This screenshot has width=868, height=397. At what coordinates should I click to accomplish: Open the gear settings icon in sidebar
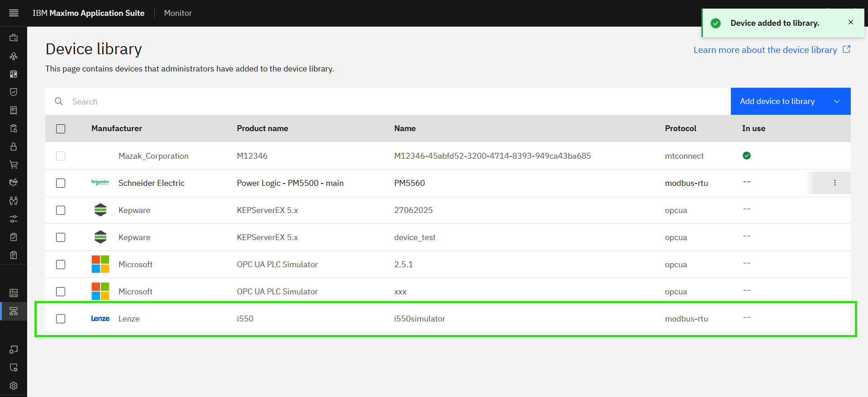point(14,386)
